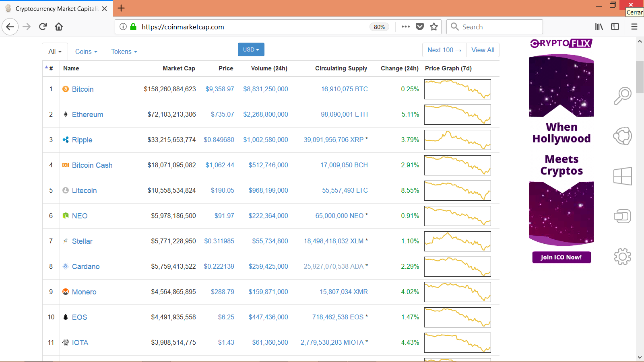Click the Bitcoin logo icon
The height and width of the screenshot is (362, 644).
(65, 89)
